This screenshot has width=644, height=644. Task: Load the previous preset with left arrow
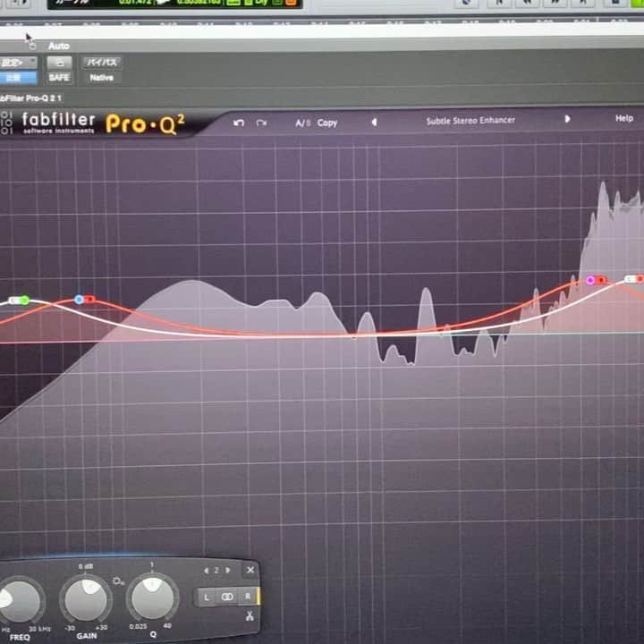(x=374, y=122)
